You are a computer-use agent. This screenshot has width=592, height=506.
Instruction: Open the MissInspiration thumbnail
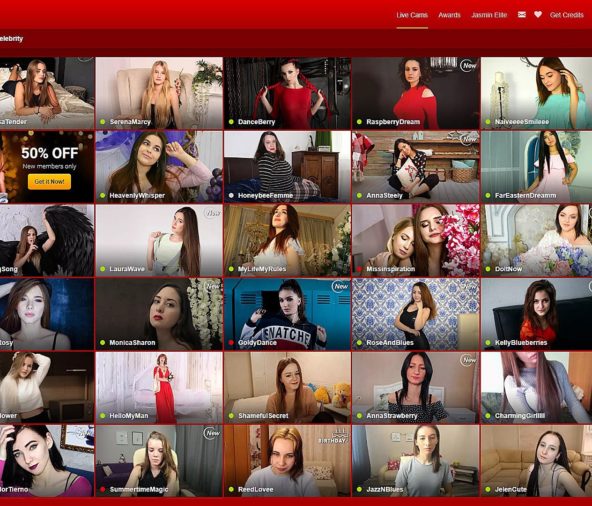416,241
